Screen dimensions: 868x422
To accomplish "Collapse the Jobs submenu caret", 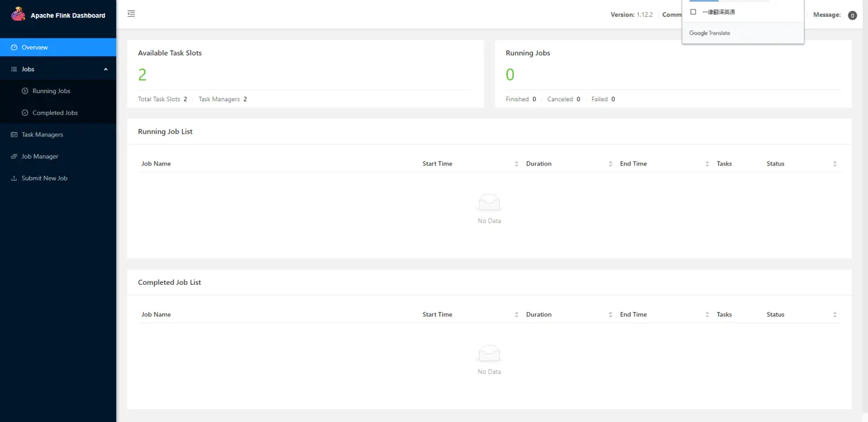I will coord(105,69).
